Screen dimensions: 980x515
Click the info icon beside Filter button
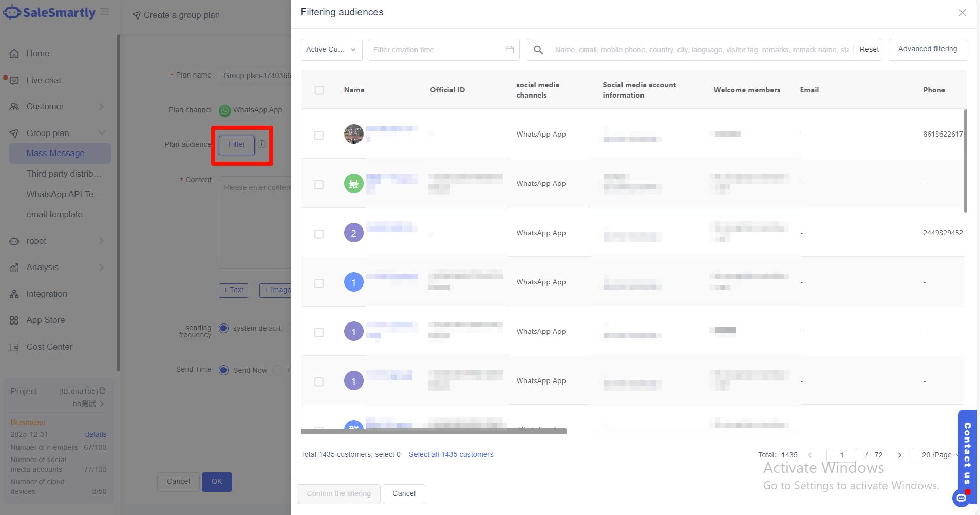coord(262,144)
